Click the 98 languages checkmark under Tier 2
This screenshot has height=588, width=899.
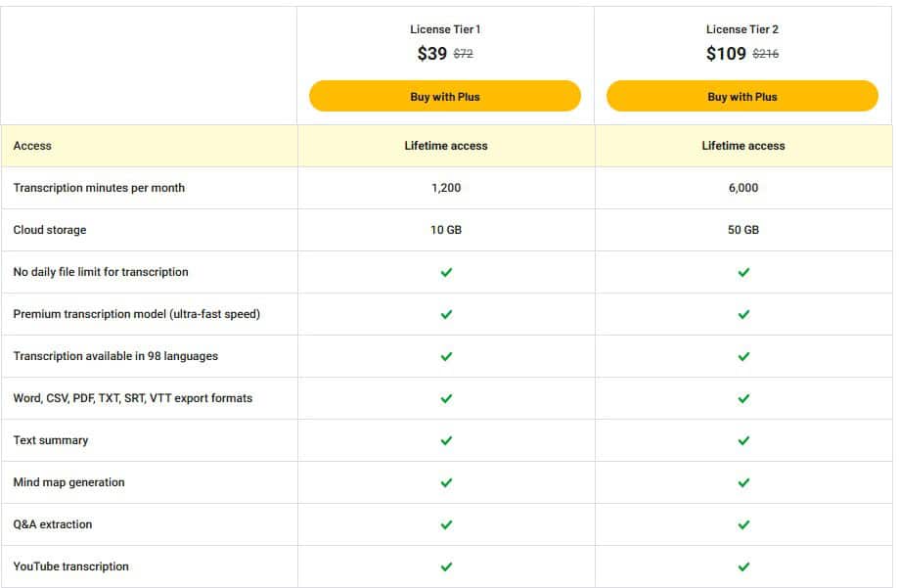(743, 356)
